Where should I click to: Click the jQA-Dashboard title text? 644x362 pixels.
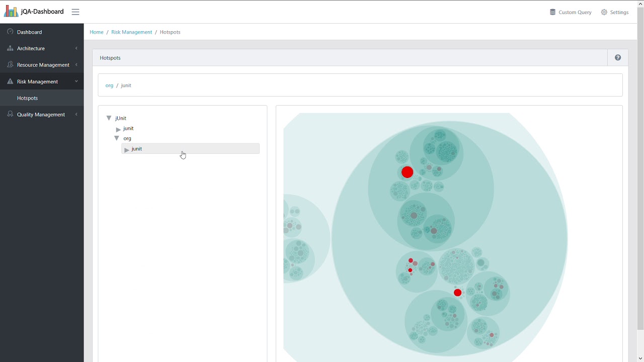click(42, 12)
